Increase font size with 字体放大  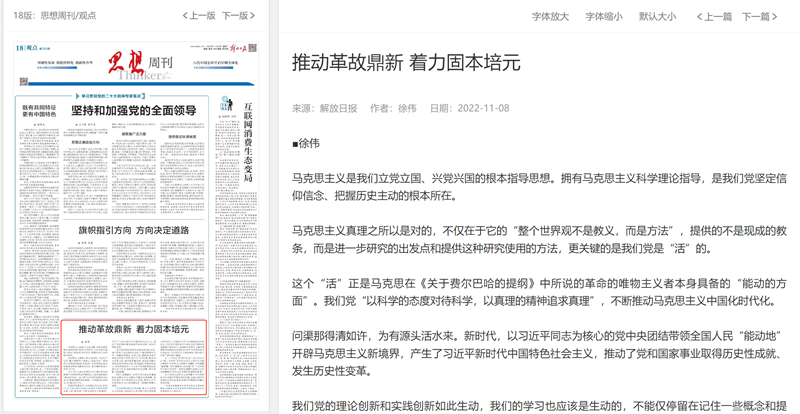(x=550, y=17)
